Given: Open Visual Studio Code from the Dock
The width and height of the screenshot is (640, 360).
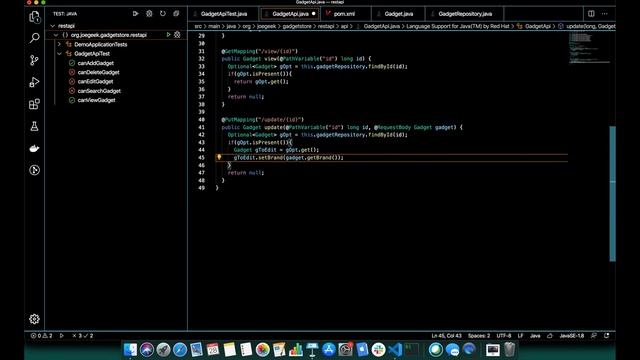Looking at the screenshot, I should click(x=395, y=349).
